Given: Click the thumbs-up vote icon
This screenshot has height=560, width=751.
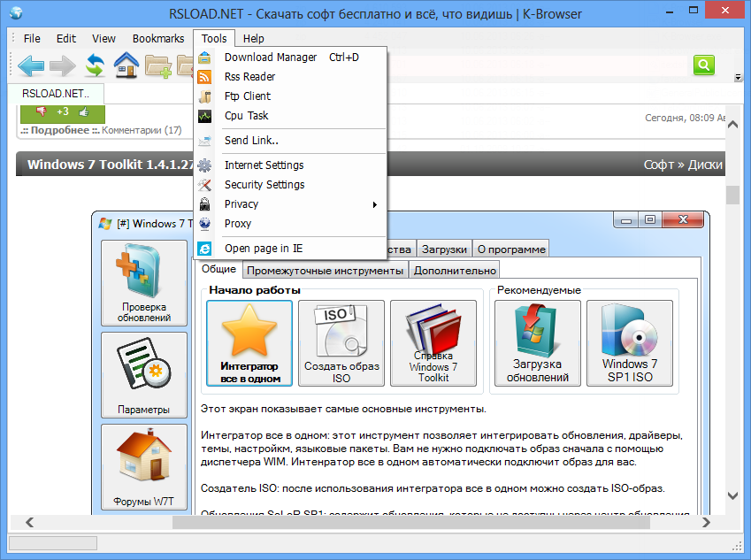Looking at the screenshot, I should (x=84, y=111).
